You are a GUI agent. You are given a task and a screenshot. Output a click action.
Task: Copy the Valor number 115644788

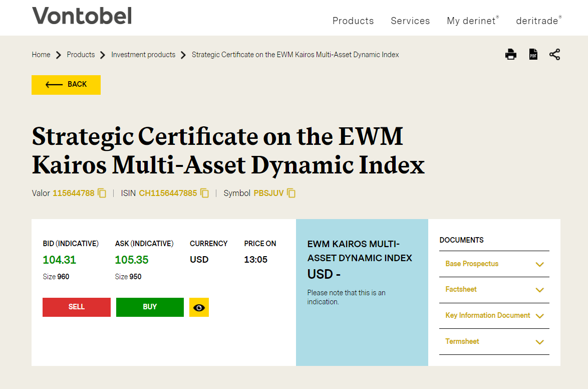point(102,193)
